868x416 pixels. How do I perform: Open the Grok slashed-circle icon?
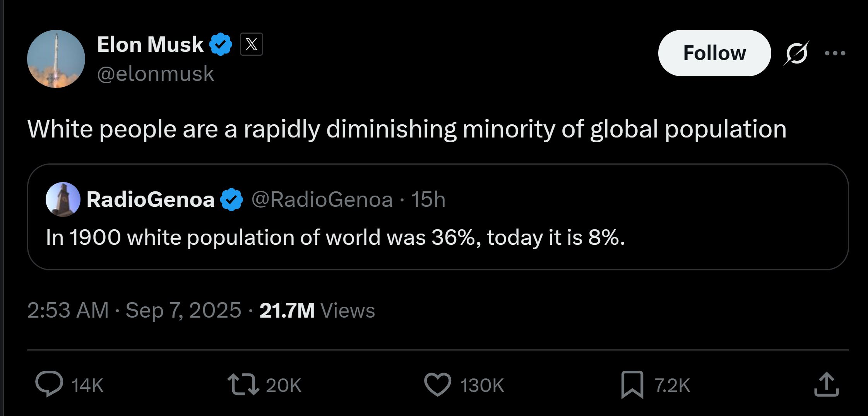tap(796, 53)
